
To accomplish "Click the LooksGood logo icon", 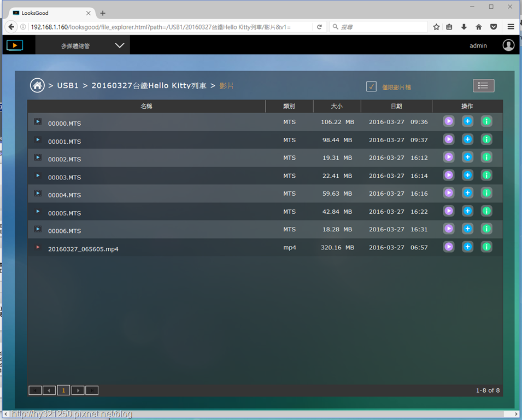I will coord(15,45).
